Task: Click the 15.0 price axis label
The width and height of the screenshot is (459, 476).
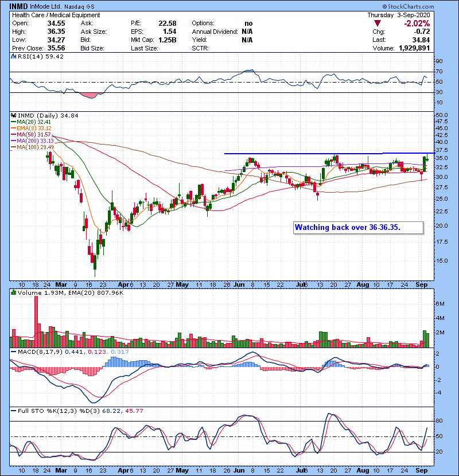Action: pyautogui.click(x=442, y=260)
